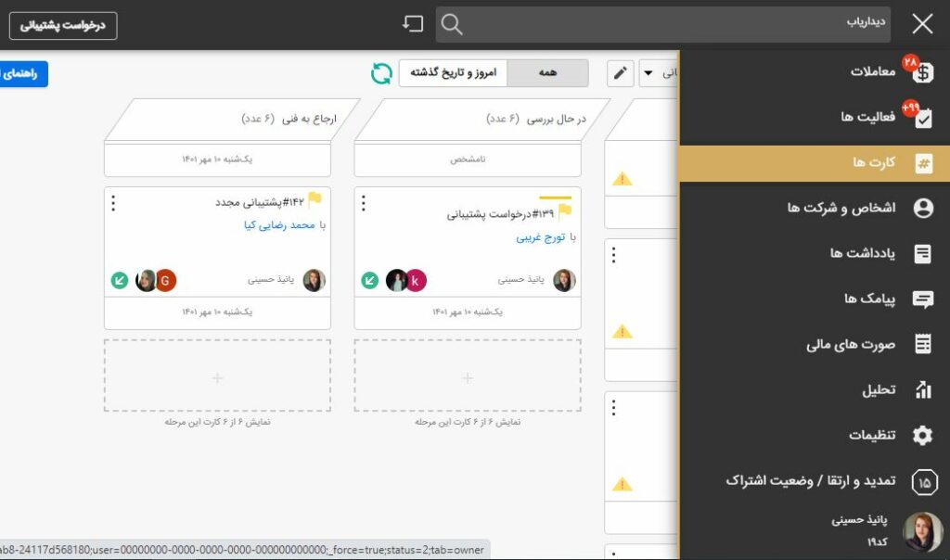
Task: Open the pipeline dropdown arrow
Action: (x=648, y=73)
